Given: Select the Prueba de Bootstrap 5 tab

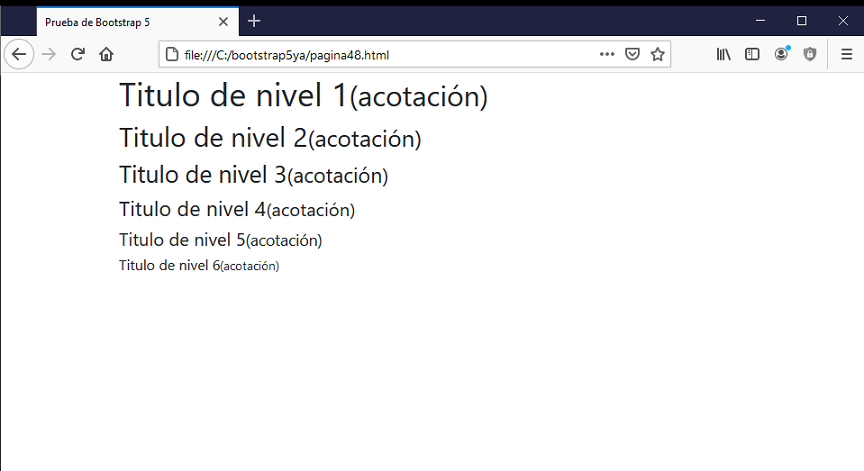Looking at the screenshot, I should [138, 22].
